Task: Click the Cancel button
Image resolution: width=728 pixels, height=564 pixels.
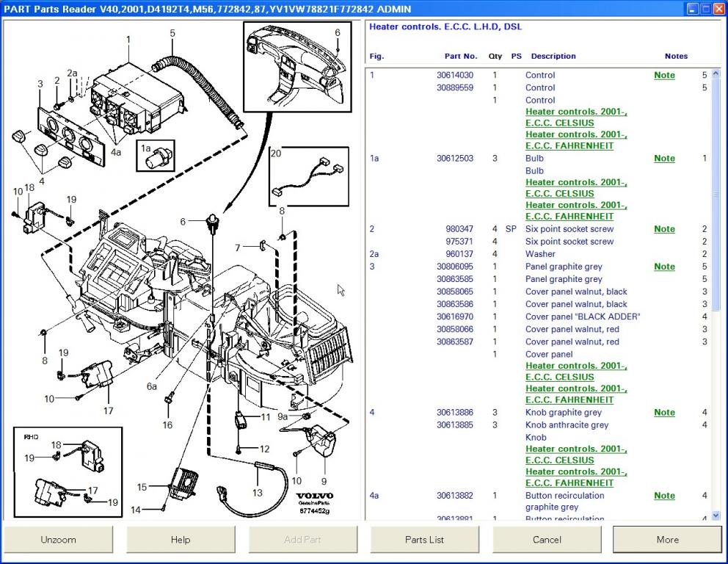Action: [x=547, y=539]
